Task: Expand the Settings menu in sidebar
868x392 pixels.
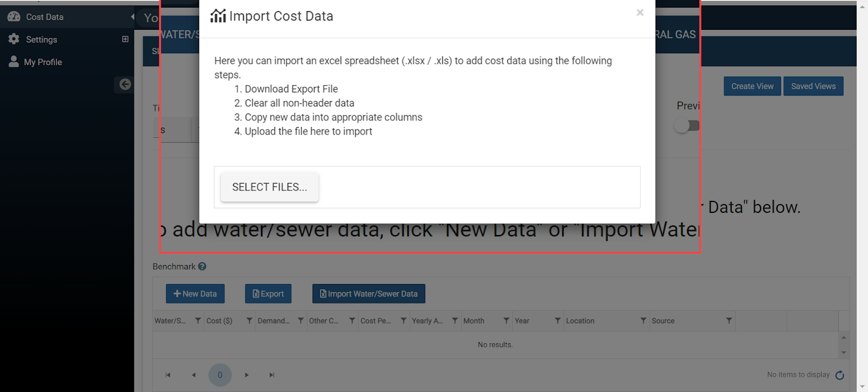Action: [125, 39]
